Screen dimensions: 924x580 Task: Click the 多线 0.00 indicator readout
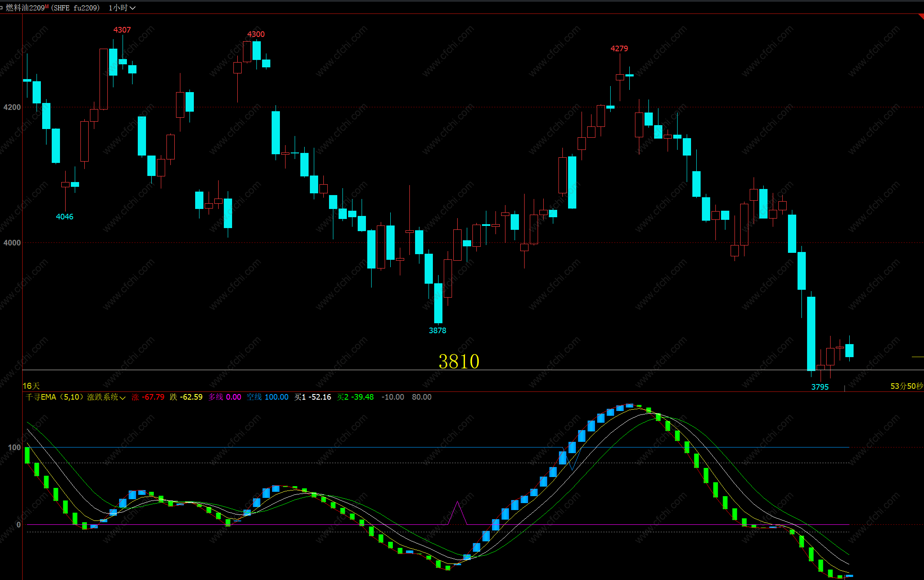click(x=224, y=397)
